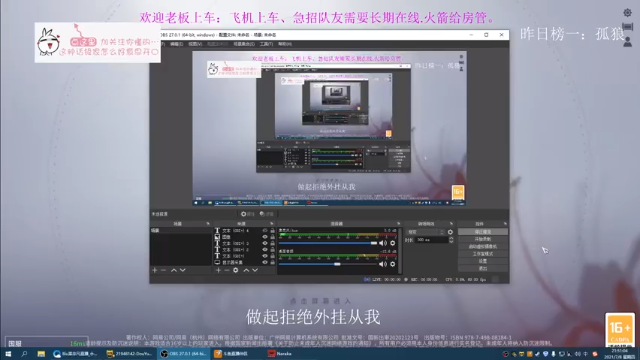Image resolution: width=640 pixels, height=360 pixels.
Task: Click 退出 exit button in controls
Action: pyautogui.click(x=483, y=269)
